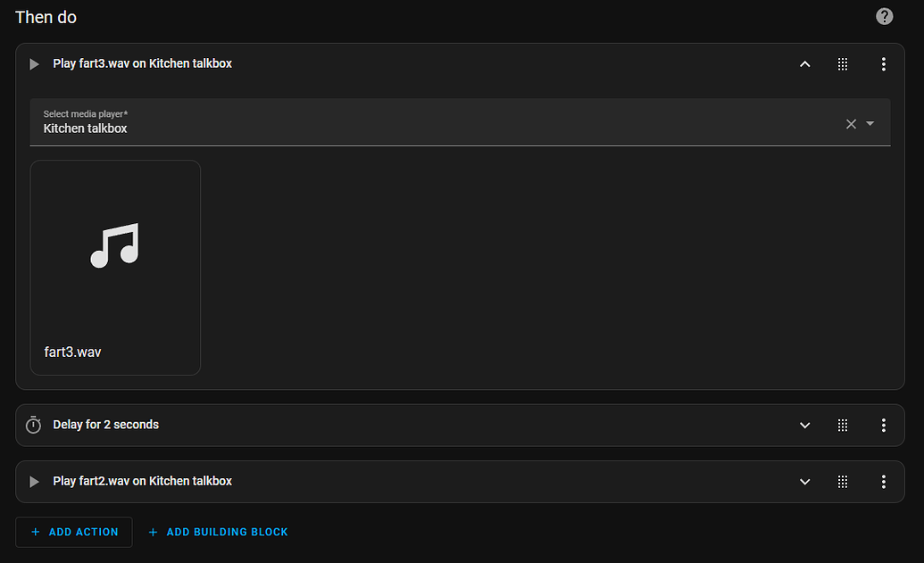The height and width of the screenshot is (563, 924).
Task: Click play icon on fart2.wav action
Action: tap(34, 482)
